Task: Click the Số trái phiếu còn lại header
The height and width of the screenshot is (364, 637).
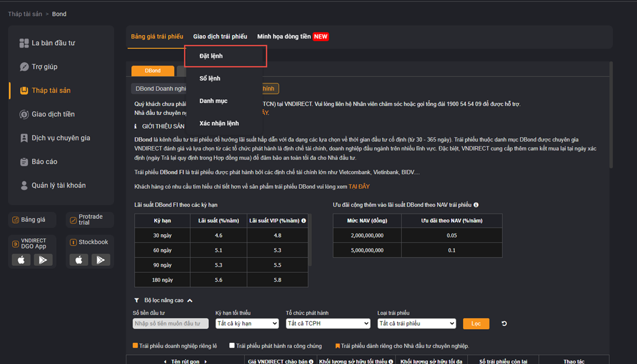Action: 503,361
